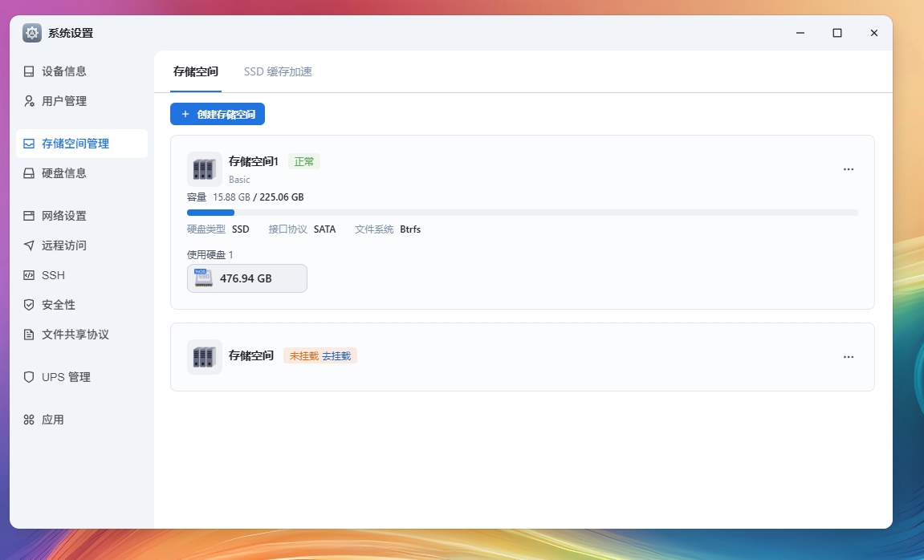Screen dimensions: 924x560
Task: Click the 用户管理 person icon
Action: pos(29,101)
